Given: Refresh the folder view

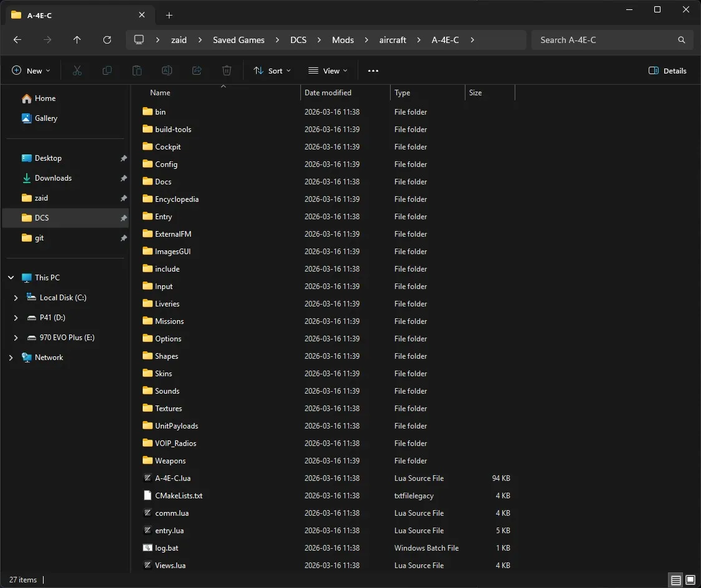Looking at the screenshot, I should click(107, 40).
